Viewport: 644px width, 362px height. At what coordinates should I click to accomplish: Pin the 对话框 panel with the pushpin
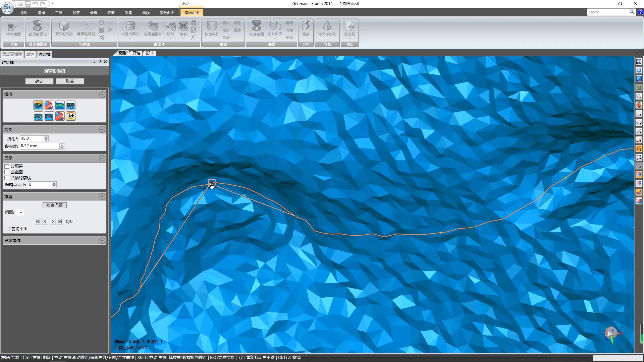(100, 62)
